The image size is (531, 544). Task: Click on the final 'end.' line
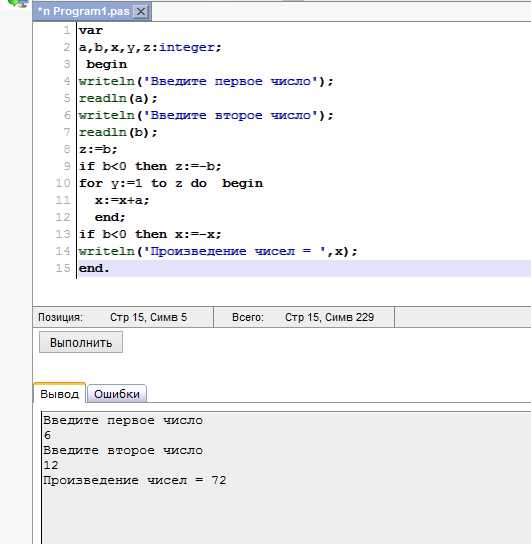pos(94,268)
